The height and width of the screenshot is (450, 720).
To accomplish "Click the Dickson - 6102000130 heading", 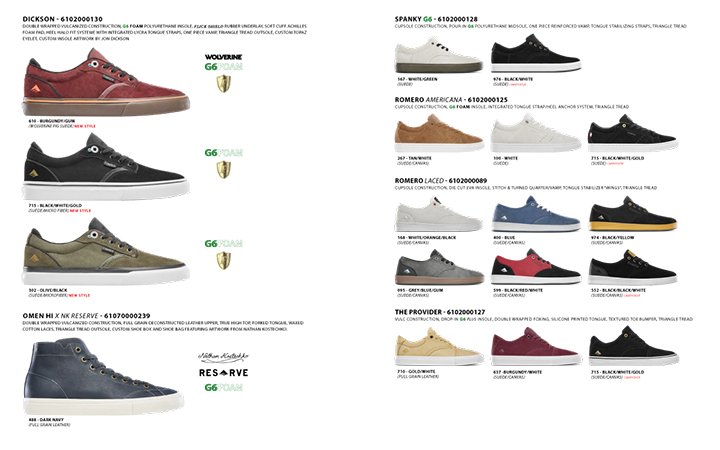I will pyautogui.click(x=62, y=19).
